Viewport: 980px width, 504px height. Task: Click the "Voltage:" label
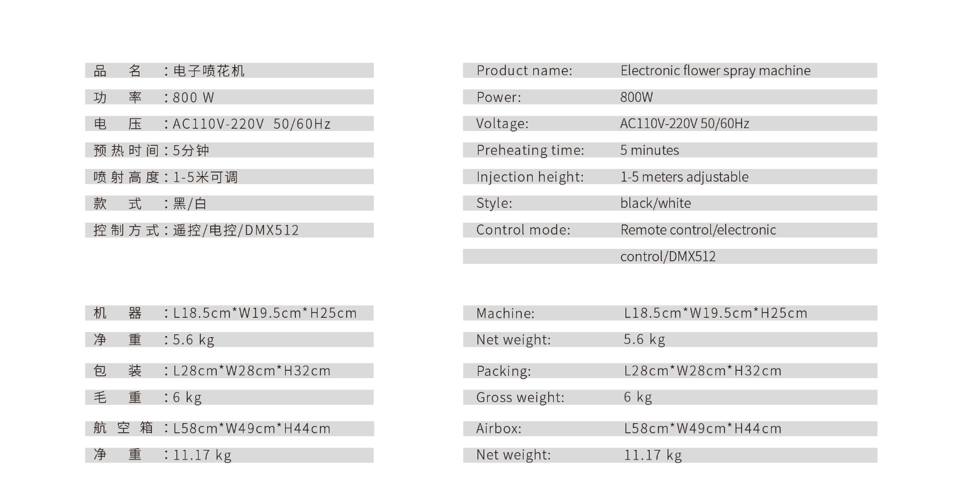pyautogui.click(x=502, y=124)
